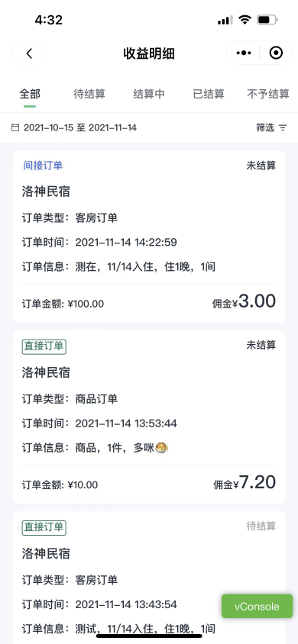This screenshot has height=644, width=298.
Task: Click the calendar icon beside date range
Action: (15, 127)
